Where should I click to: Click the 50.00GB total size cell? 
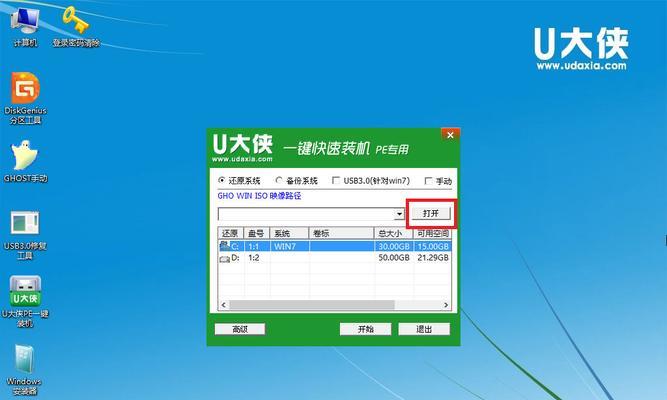tap(394, 258)
